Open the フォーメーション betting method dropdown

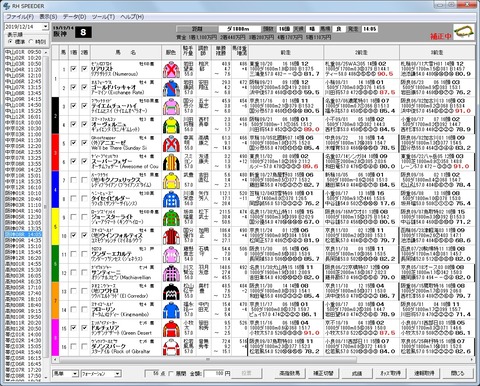click(x=118, y=374)
